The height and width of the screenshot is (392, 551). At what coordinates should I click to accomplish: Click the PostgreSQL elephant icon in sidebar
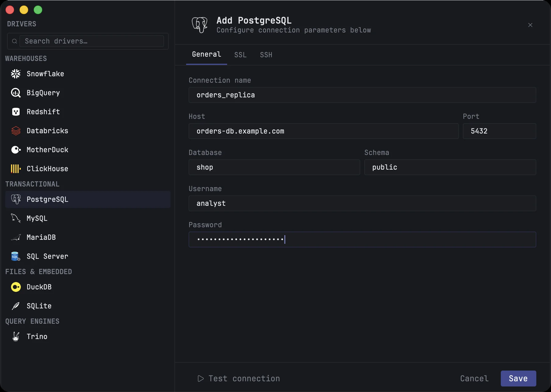point(16,199)
